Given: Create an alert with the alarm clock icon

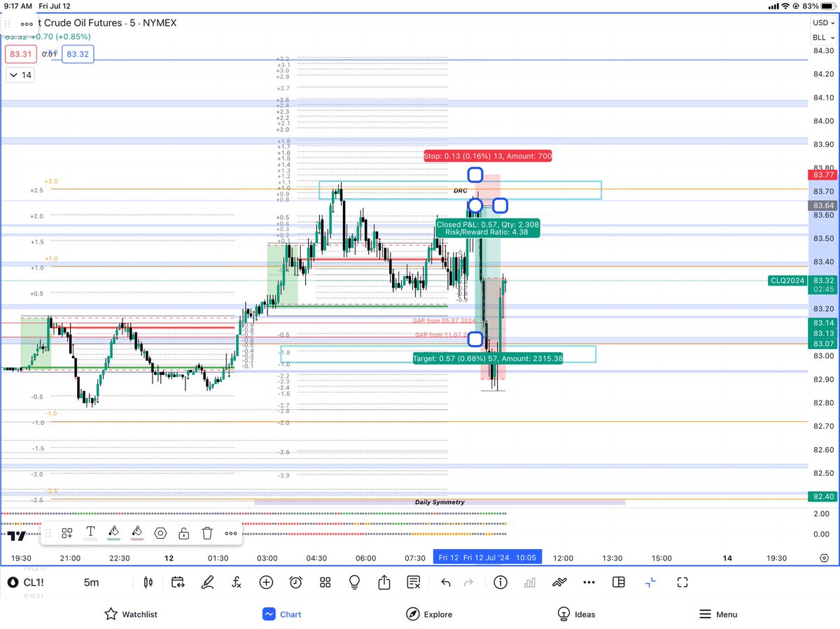Looking at the screenshot, I should pyautogui.click(x=296, y=582).
